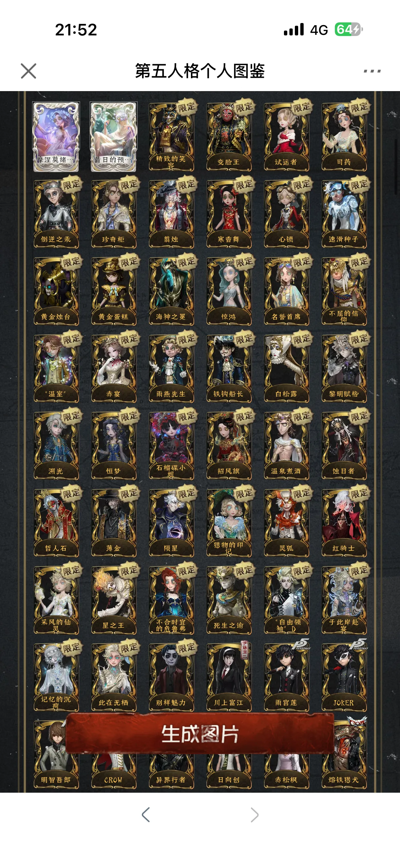Open the 星之王 skin card
The width and height of the screenshot is (400, 868).
(114, 600)
